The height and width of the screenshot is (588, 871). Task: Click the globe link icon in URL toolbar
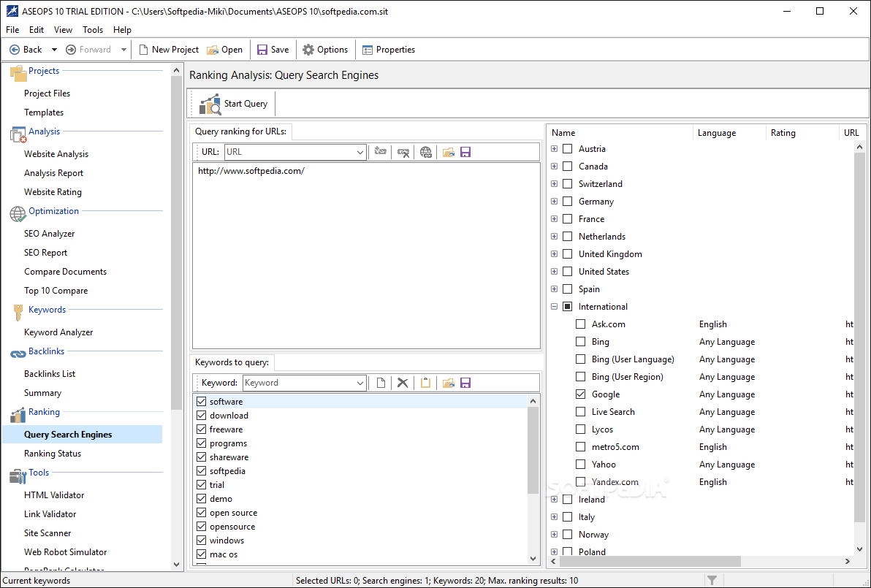426,152
